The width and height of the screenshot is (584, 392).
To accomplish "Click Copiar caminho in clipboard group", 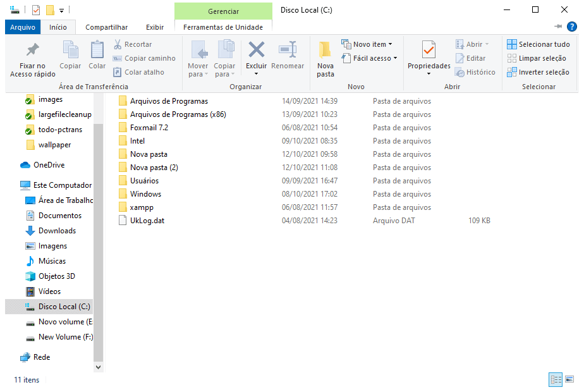I will pos(144,58).
